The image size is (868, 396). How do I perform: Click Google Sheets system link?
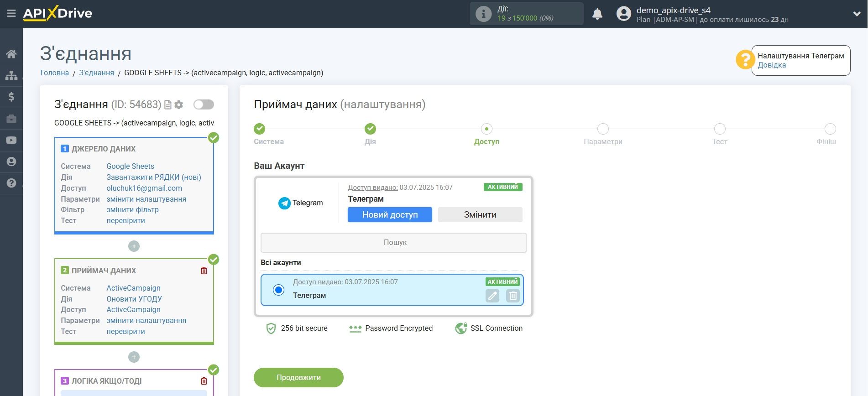(x=130, y=167)
